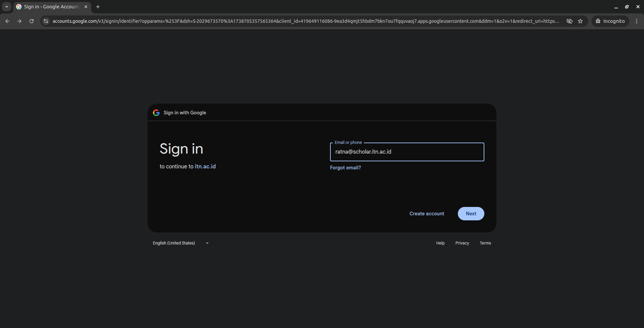Click the 'Sign in with Google' header text
The image size is (644, 328).
[x=185, y=113]
